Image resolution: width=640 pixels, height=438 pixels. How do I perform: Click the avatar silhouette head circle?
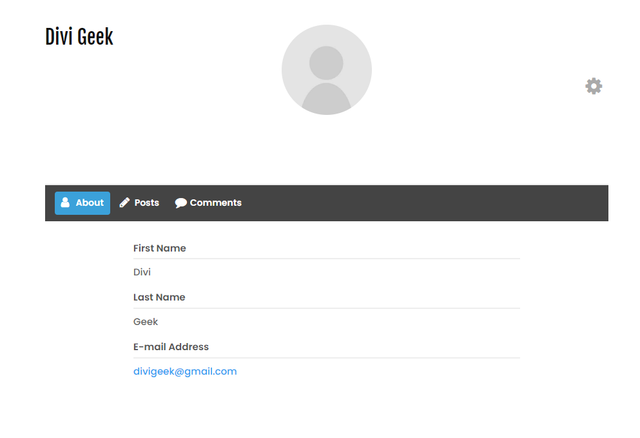[326, 63]
